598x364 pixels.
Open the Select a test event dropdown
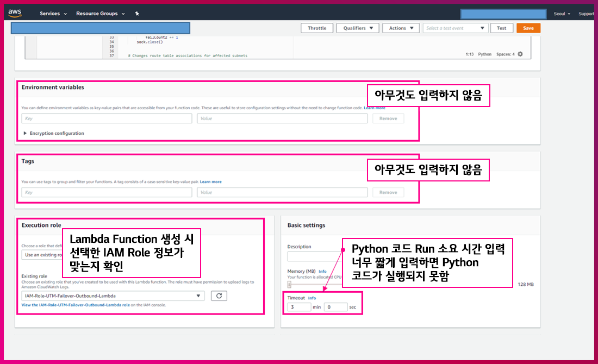455,28
